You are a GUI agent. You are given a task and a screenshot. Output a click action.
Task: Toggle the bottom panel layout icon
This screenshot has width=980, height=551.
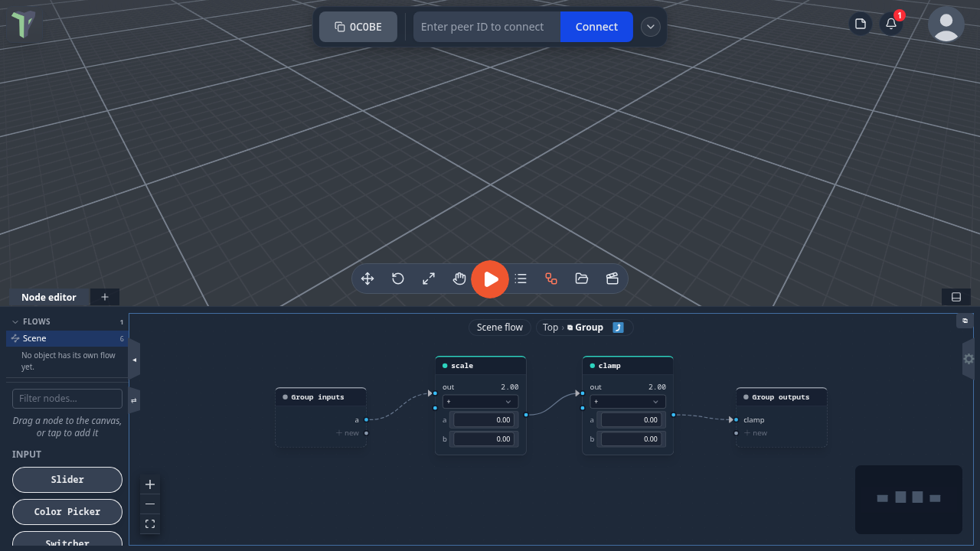coord(956,297)
